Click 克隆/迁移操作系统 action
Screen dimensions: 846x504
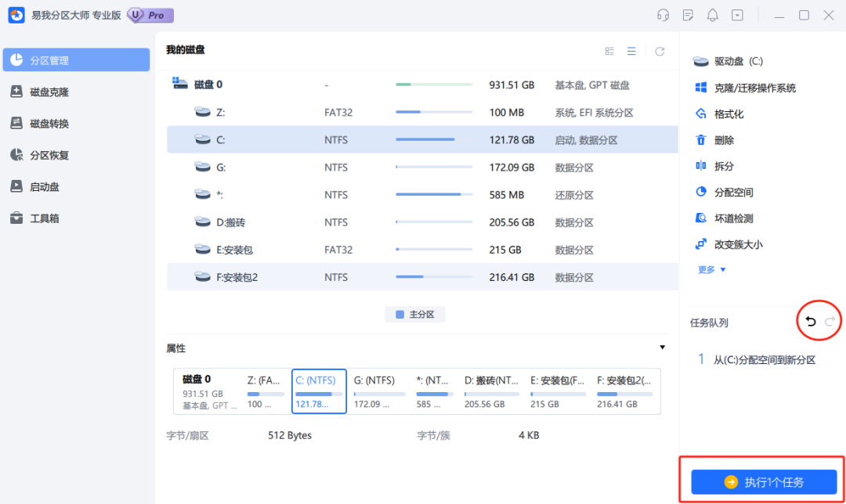tap(754, 88)
